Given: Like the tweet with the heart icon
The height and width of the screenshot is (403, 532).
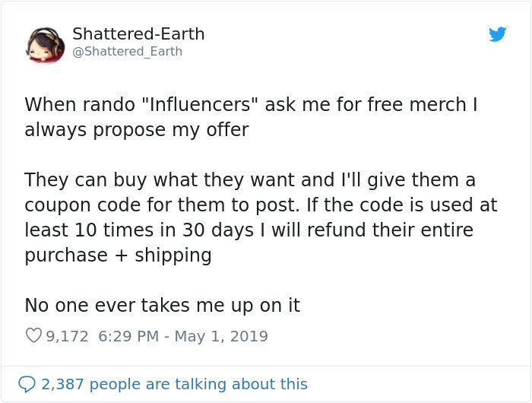Looking at the screenshot, I should [x=33, y=336].
